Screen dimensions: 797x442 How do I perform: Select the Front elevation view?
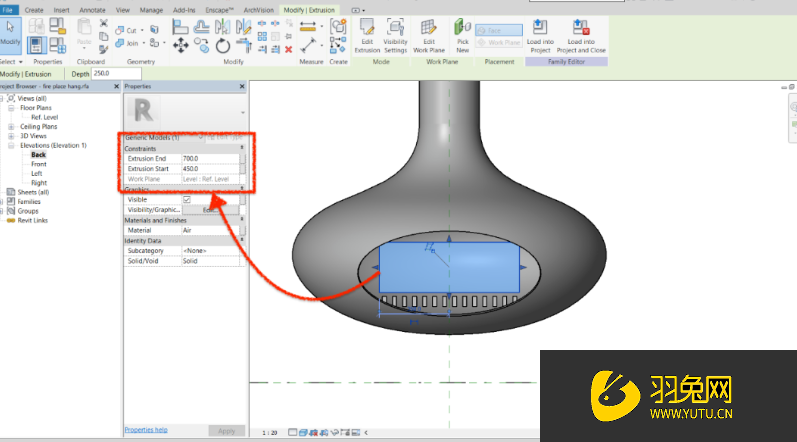pos(38,164)
